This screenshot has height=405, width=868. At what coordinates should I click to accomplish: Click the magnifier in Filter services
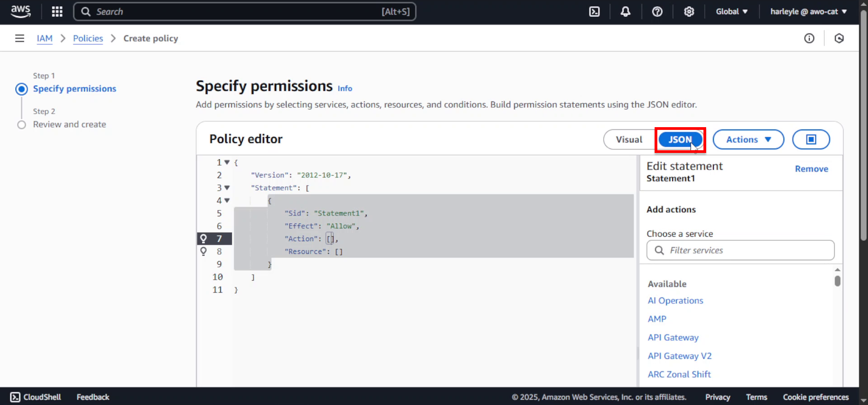pyautogui.click(x=659, y=250)
